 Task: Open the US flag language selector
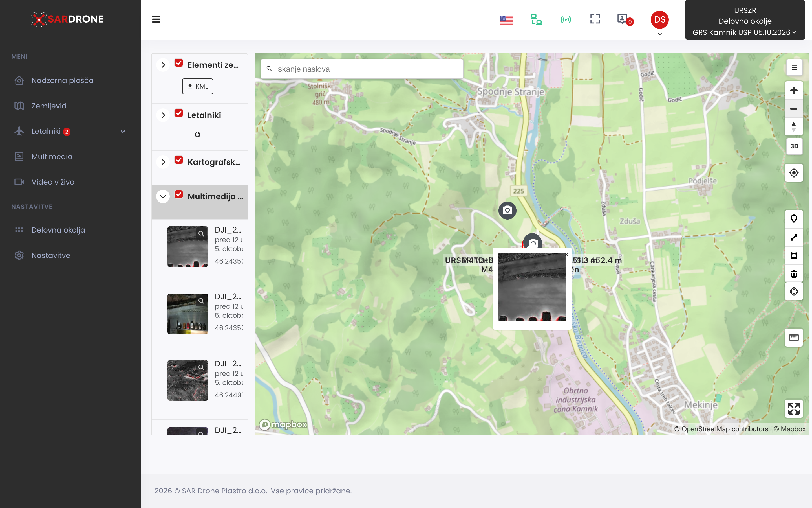(x=506, y=20)
